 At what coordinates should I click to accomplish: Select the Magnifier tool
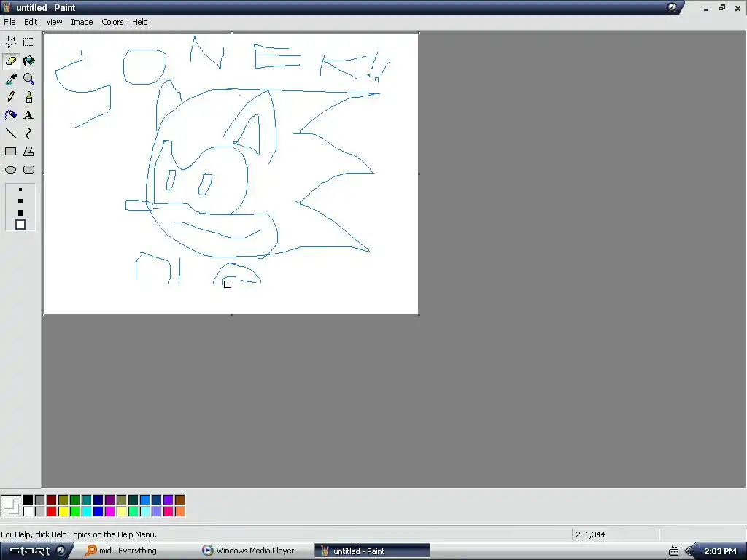(29, 79)
